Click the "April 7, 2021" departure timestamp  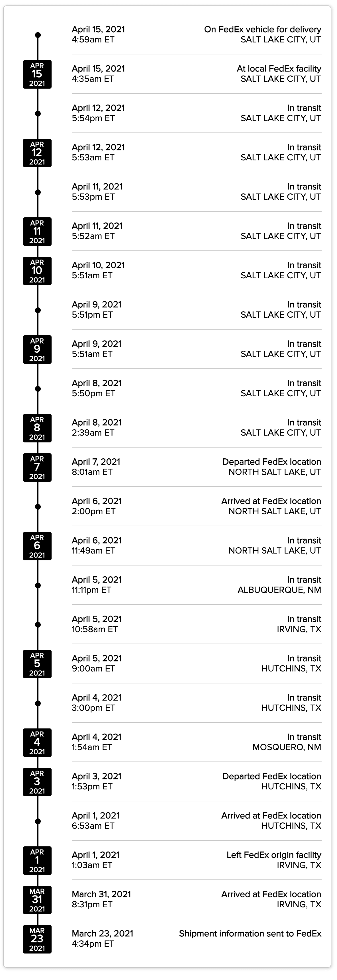click(96, 462)
